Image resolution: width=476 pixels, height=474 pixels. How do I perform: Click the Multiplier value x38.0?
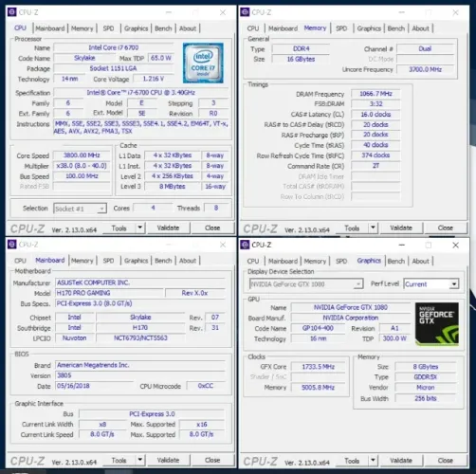tap(82, 166)
